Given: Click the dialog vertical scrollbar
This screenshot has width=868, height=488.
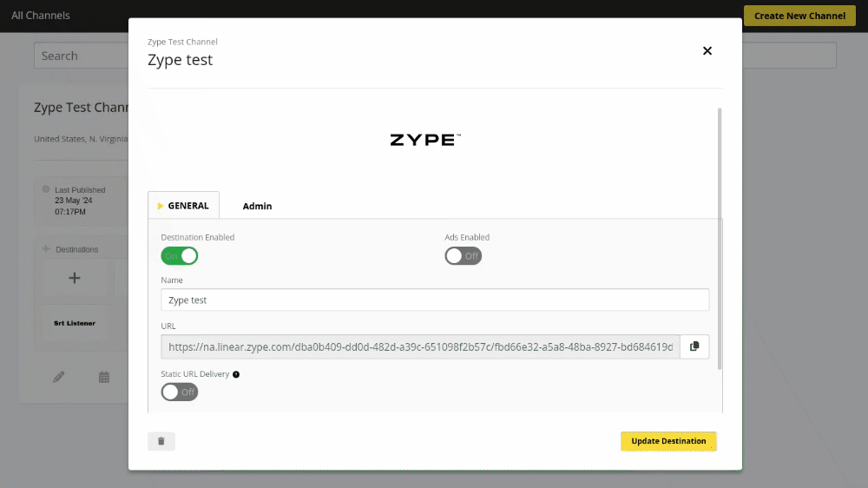Looking at the screenshot, I should pyautogui.click(x=720, y=239).
